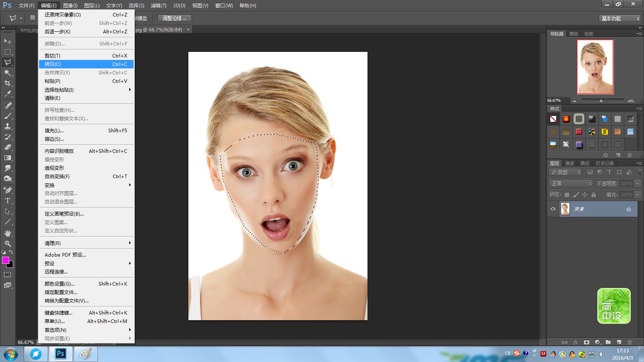
Task: Click the navigator preview thumbnail
Action: (x=595, y=67)
